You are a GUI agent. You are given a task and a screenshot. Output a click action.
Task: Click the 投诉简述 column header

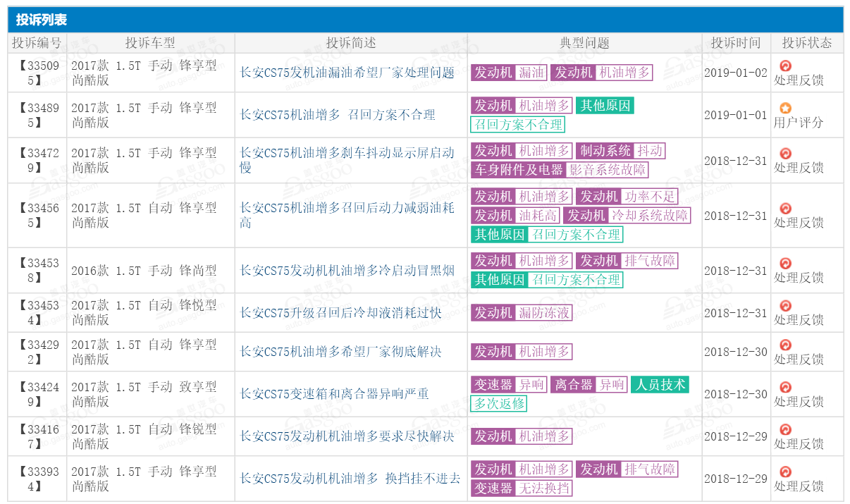(351, 43)
